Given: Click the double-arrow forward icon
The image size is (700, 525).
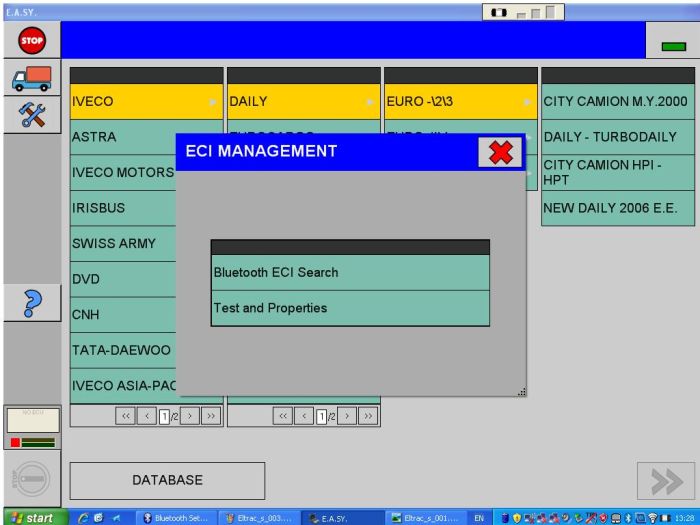Looking at the screenshot, I should tap(666, 481).
